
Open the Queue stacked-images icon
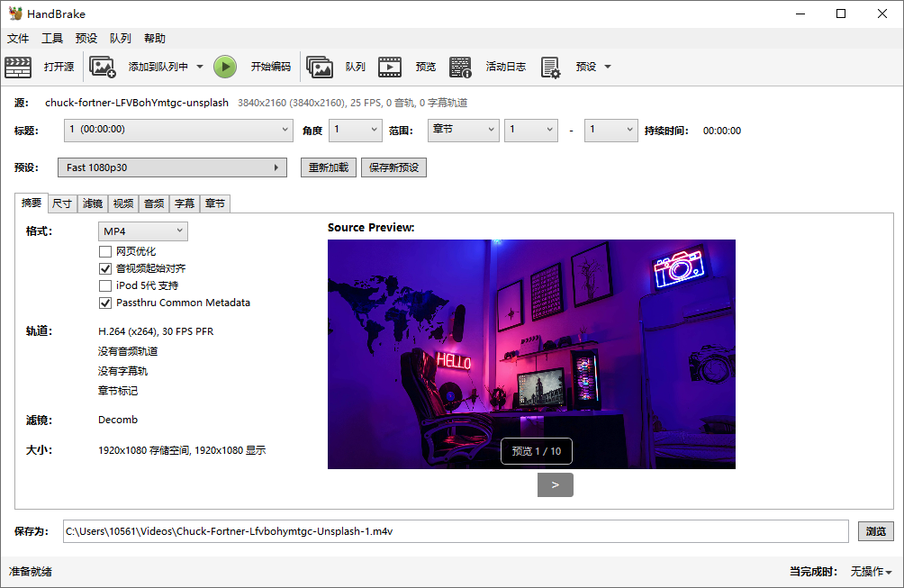(320, 67)
